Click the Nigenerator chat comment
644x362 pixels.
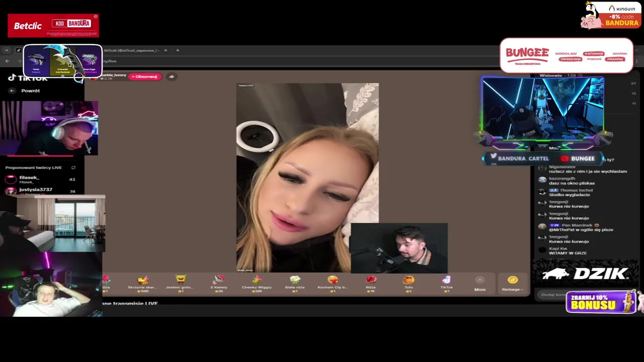click(582, 169)
